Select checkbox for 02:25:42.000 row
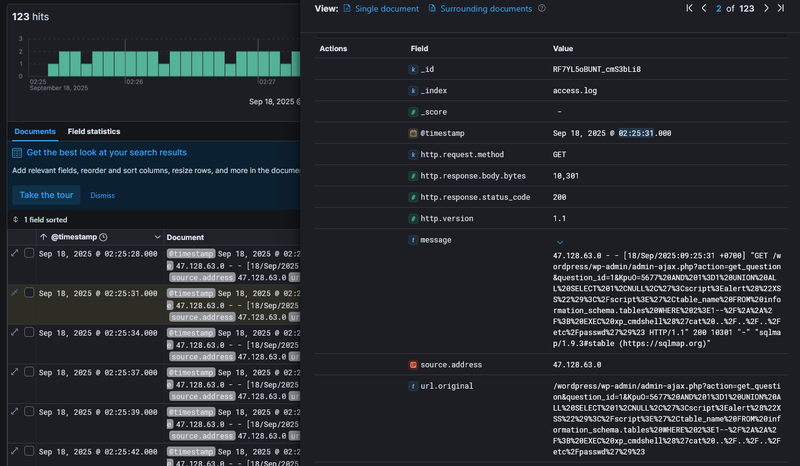 29,451
